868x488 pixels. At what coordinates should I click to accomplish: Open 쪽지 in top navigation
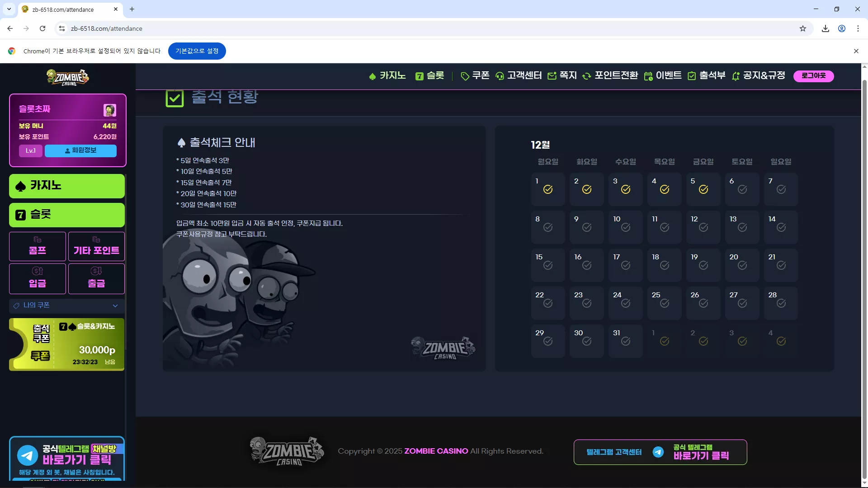562,75
